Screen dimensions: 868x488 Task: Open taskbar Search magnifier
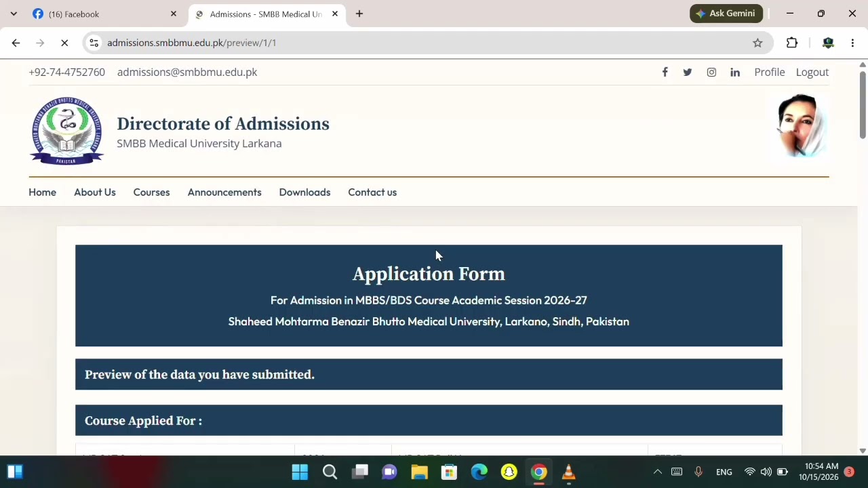(x=330, y=472)
